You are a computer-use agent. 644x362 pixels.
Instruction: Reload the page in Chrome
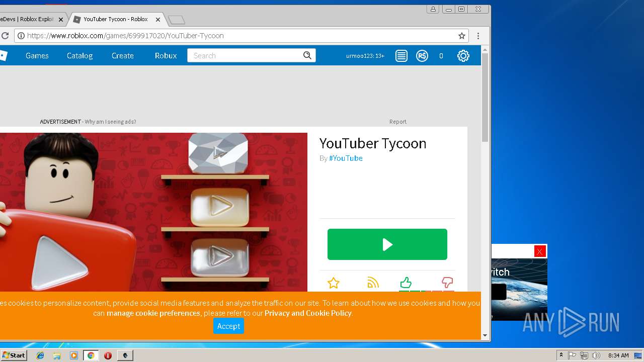[5, 36]
